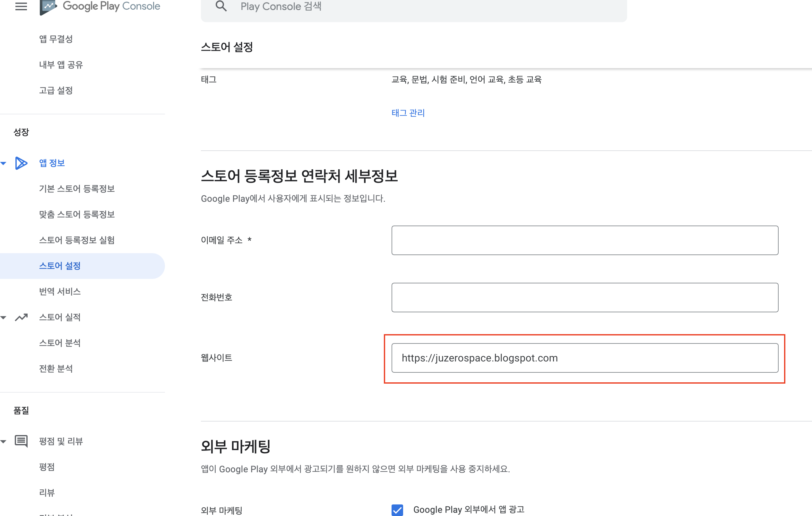812x516 pixels.
Task: Select 스토어 설정 in sidebar
Action: point(60,266)
